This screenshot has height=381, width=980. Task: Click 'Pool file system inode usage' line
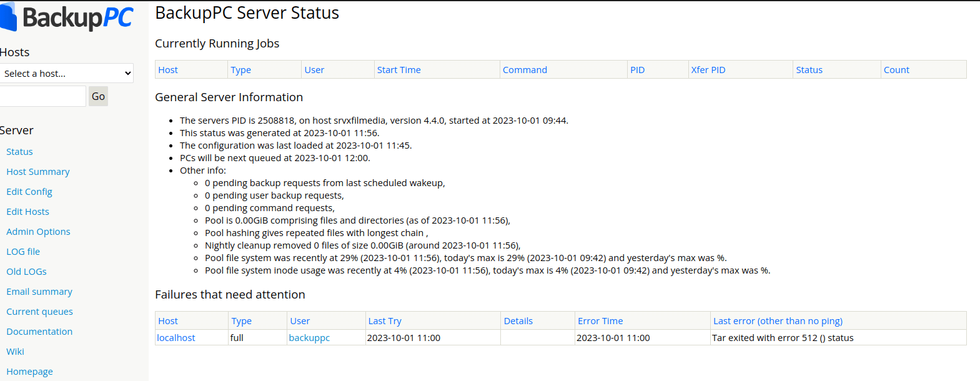click(x=487, y=270)
